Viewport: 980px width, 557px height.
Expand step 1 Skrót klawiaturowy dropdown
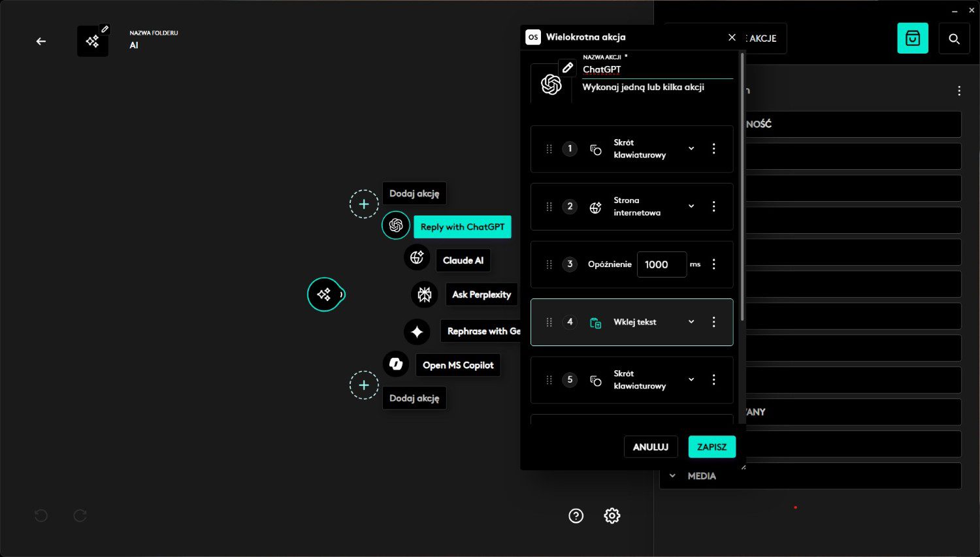691,149
